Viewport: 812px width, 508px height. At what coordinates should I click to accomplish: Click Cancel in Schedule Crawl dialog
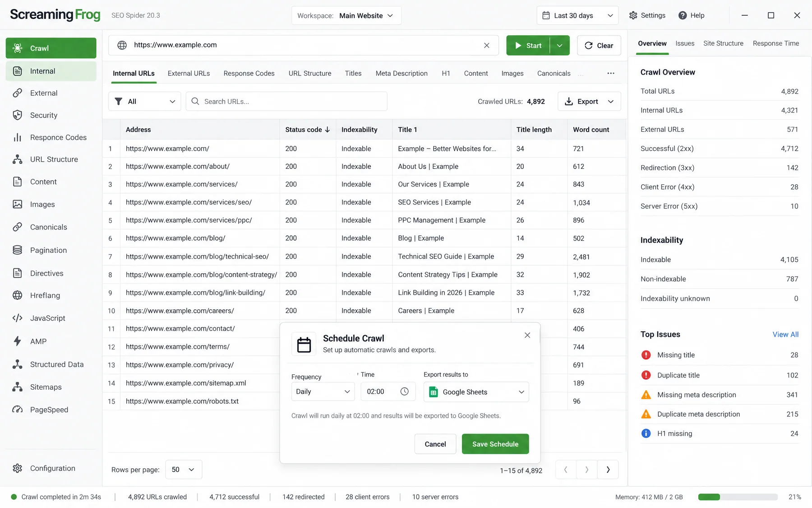[435, 444]
